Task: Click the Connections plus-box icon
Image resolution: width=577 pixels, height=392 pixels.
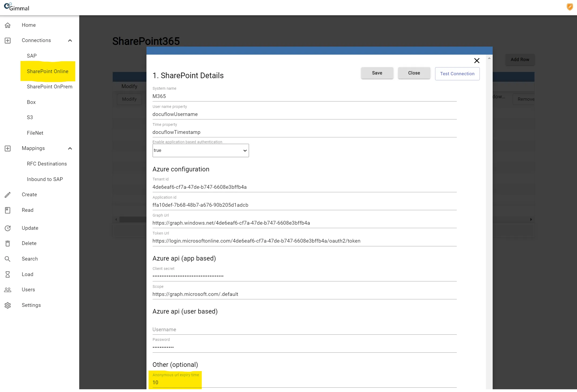Action: pos(7,40)
